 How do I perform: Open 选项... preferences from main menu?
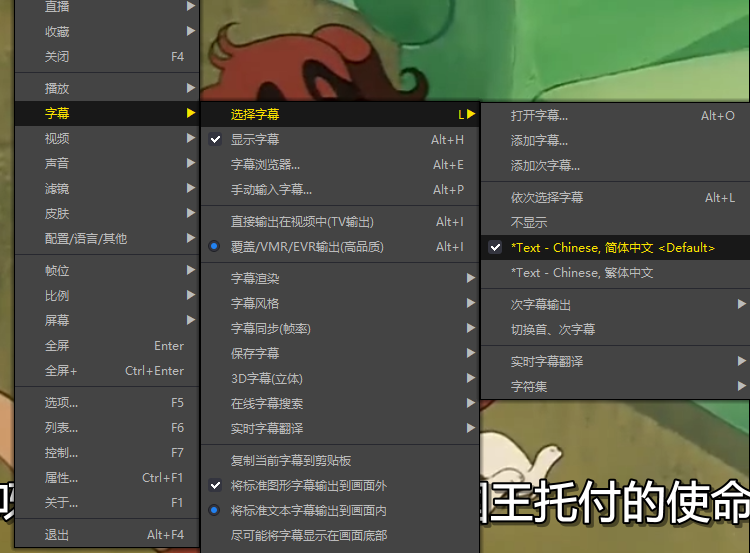[x=61, y=403]
